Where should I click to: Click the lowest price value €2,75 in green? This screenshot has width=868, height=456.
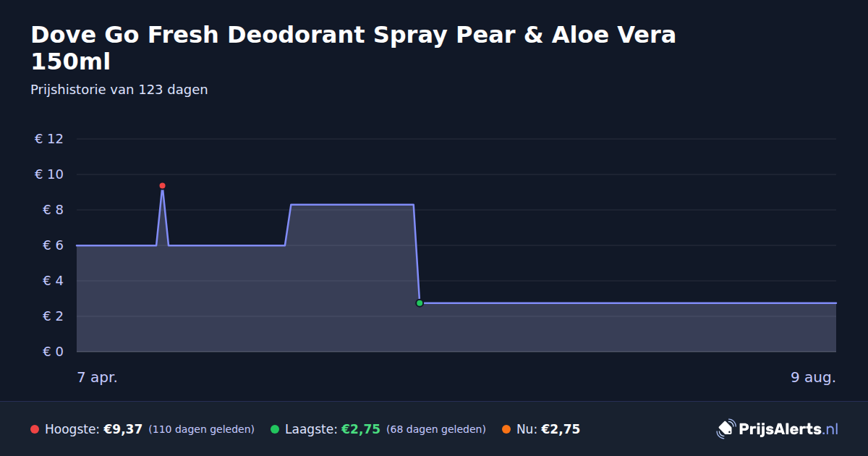361,429
